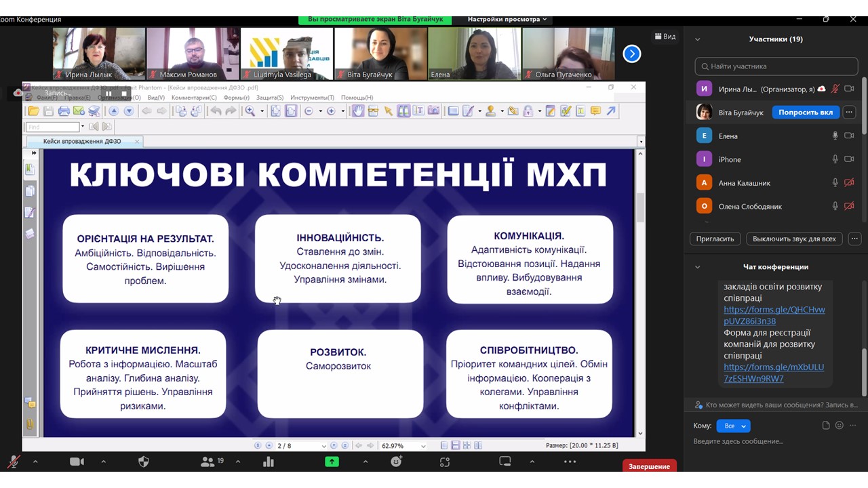Activate the Magnifier zoom tool
The image size is (868, 488).
[x=250, y=110]
